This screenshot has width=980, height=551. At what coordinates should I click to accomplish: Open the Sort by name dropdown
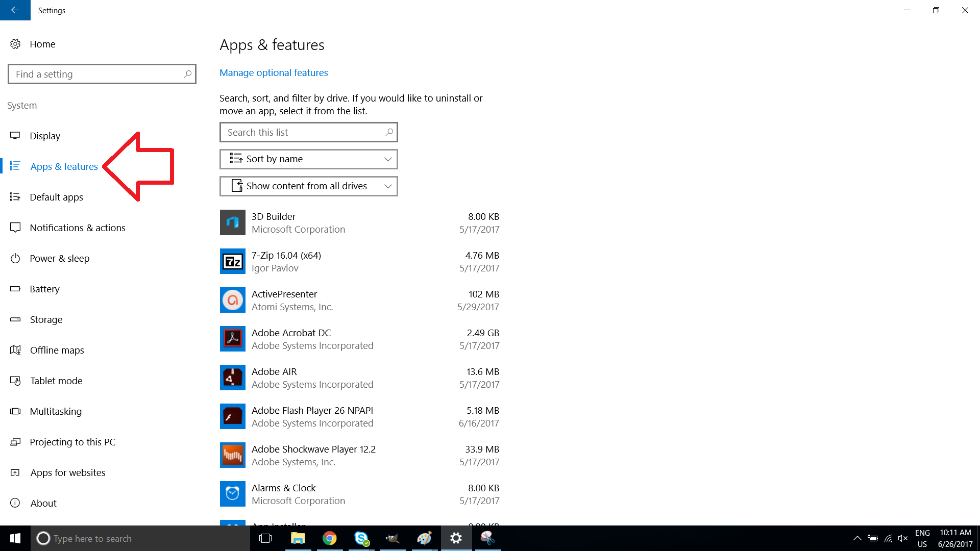coord(308,159)
